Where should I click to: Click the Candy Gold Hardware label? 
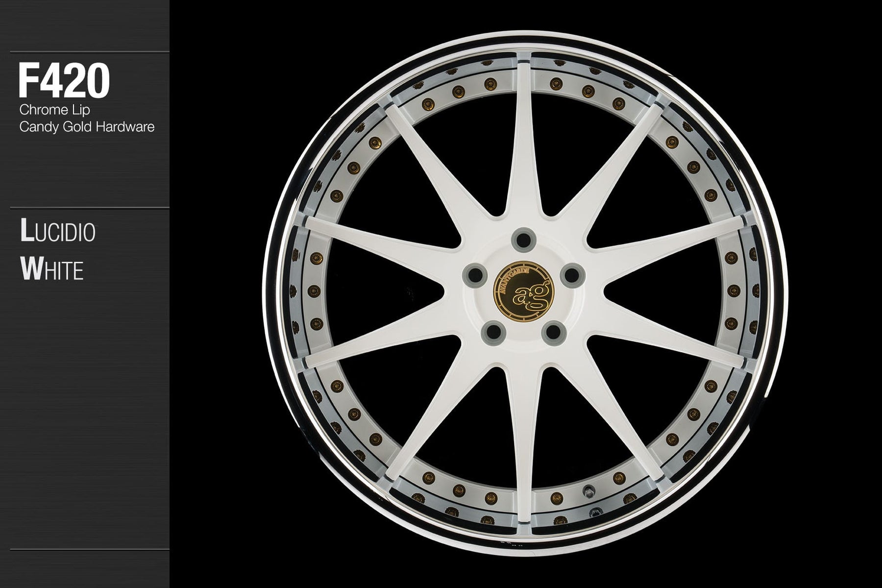(x=87, y=127)
